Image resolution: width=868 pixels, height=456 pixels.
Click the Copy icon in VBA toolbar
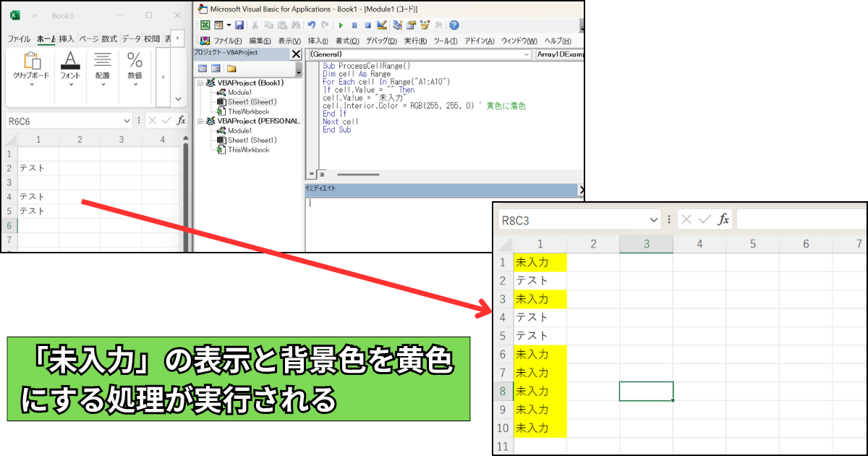coord(268,25)
